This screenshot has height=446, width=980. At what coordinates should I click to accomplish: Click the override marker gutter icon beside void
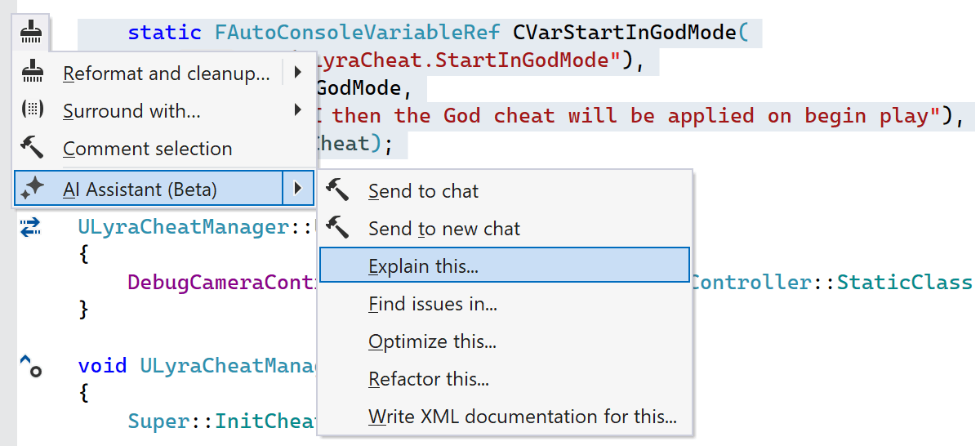pos(31,365)
